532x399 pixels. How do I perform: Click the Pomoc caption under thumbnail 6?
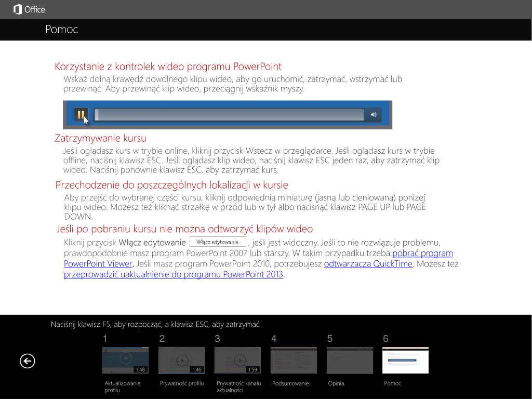click(x=393, y=383)
